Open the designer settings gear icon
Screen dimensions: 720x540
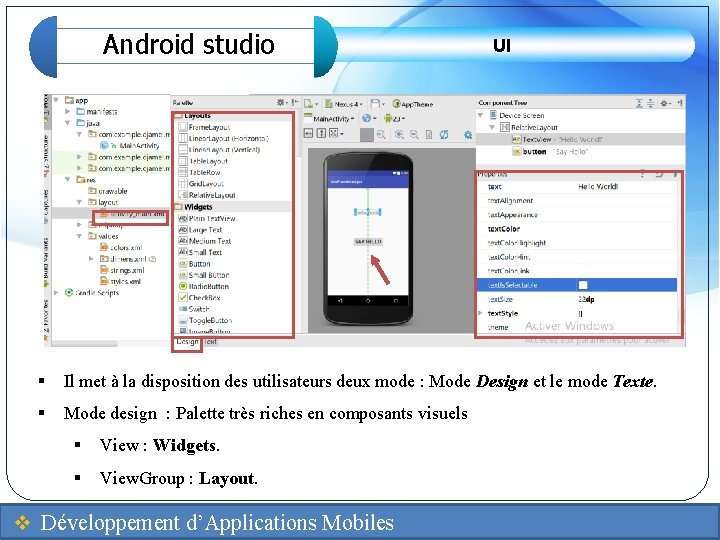468,135
